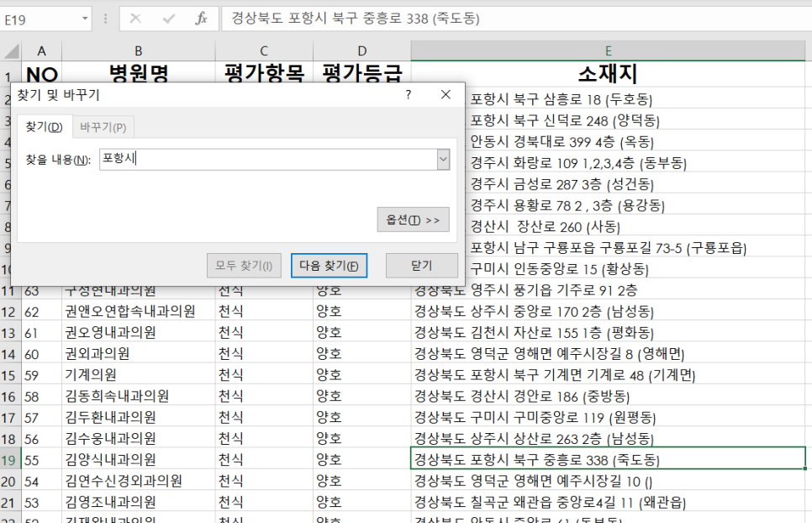Click address cell 안동시 경북대로 399 4층
812x523 pixels.
point(635,142)
